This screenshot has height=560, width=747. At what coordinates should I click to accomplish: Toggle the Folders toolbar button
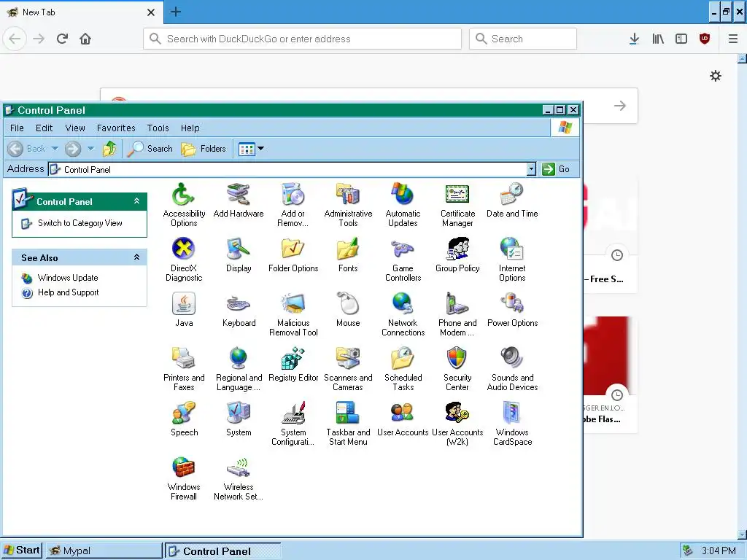(204, 149)
